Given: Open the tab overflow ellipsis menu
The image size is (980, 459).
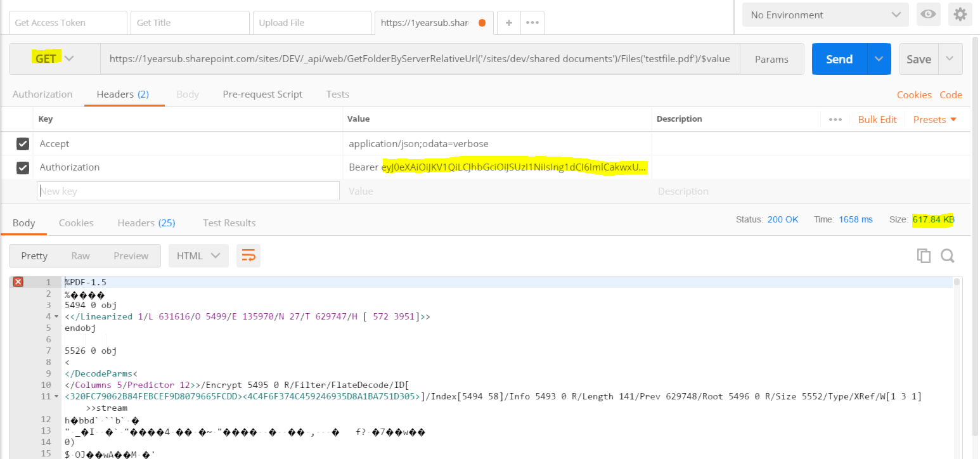Looking at the screenshot, I should pyautogui.click(x=531, y=22).
